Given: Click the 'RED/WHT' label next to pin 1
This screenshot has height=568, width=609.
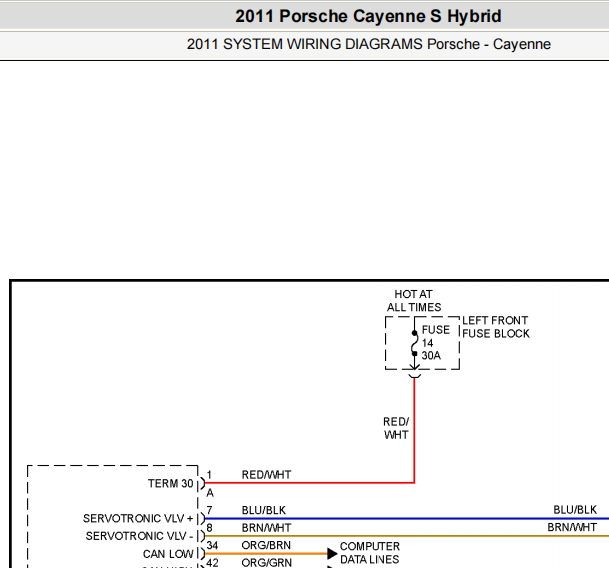Looking at the screenshot, I should pos(266,475).
